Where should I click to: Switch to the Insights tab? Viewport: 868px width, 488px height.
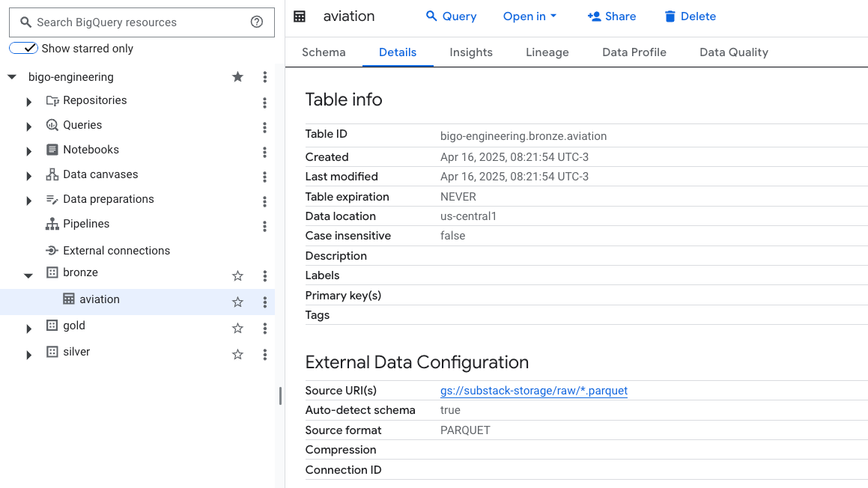pos(471,52)
